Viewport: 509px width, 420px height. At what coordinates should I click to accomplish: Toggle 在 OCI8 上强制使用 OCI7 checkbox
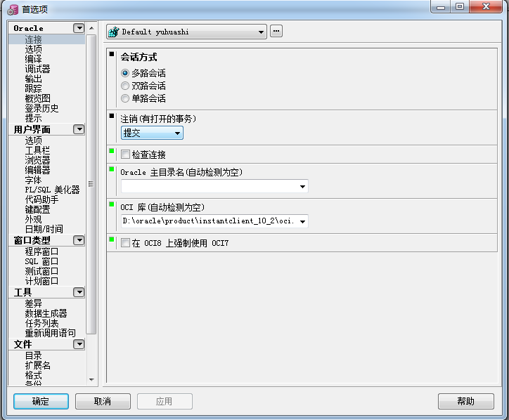pos(125,242)
